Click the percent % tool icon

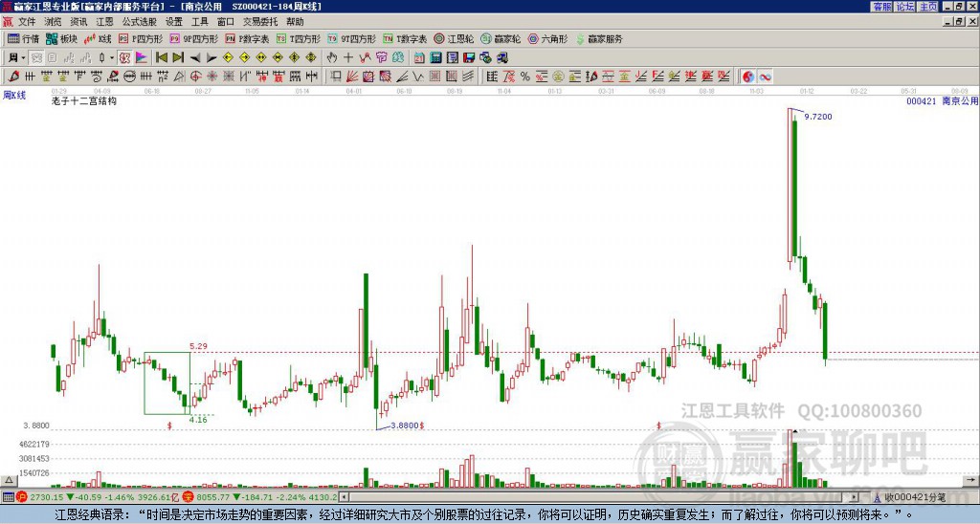(525, 76)
